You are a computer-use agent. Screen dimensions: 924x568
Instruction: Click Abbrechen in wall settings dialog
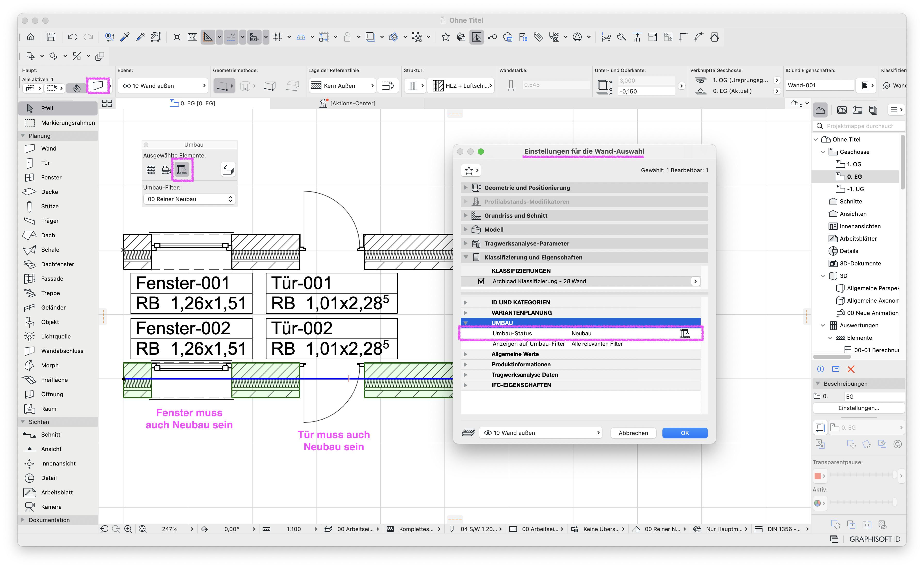coord(633,433)
